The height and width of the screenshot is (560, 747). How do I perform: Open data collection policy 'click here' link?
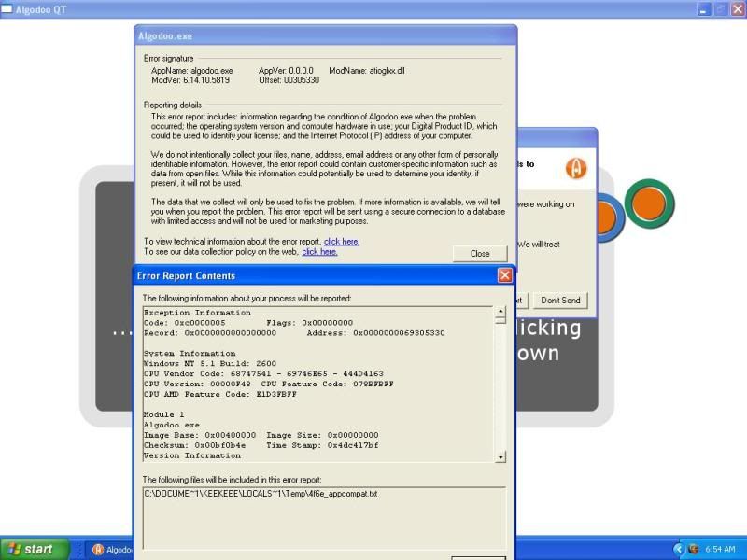319,252
